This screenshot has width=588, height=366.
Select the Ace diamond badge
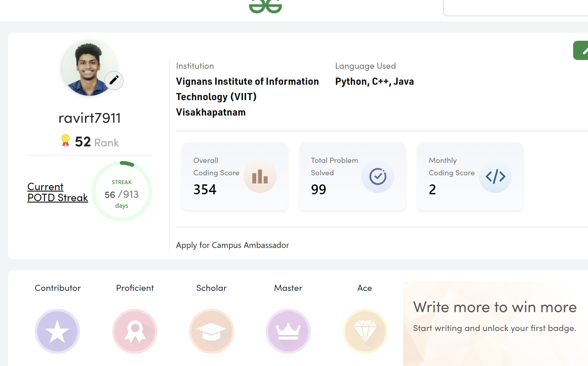click(365, 331)
